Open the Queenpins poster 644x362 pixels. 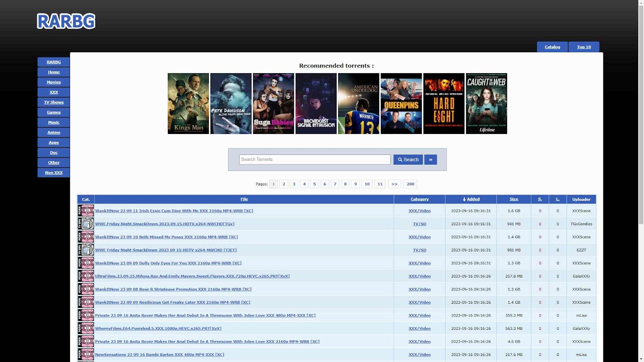coord(401,103)
